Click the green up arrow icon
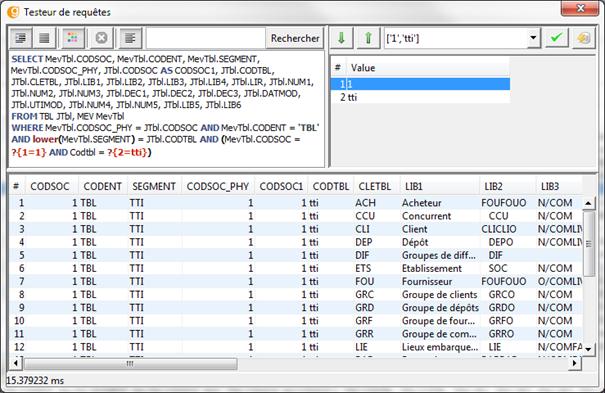Screen dimensions: 605x393 (368, 38)
